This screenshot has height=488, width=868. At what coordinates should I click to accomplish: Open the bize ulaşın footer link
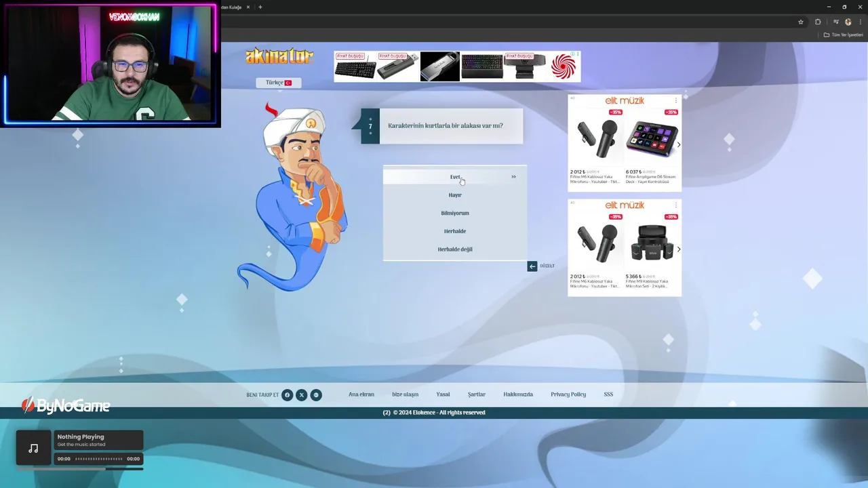click(405, 394)
